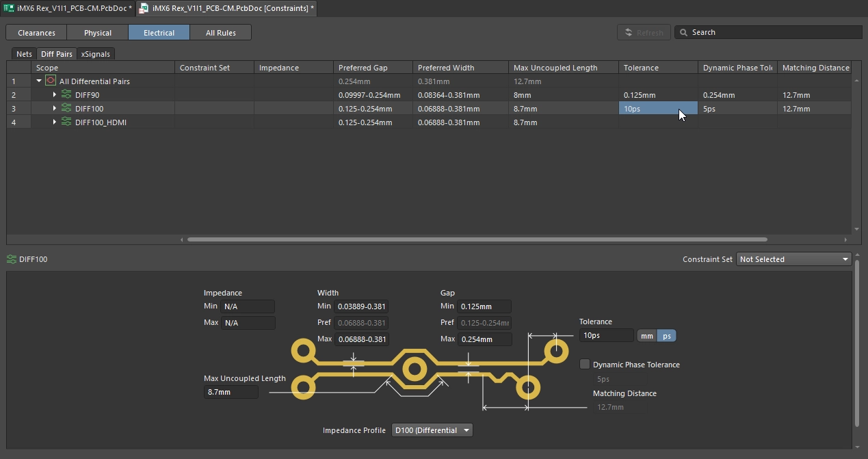Enable the Dynamic Phase Tolerance checkbox
This screenshot has height=459, width=868.
tap(585, 365)
